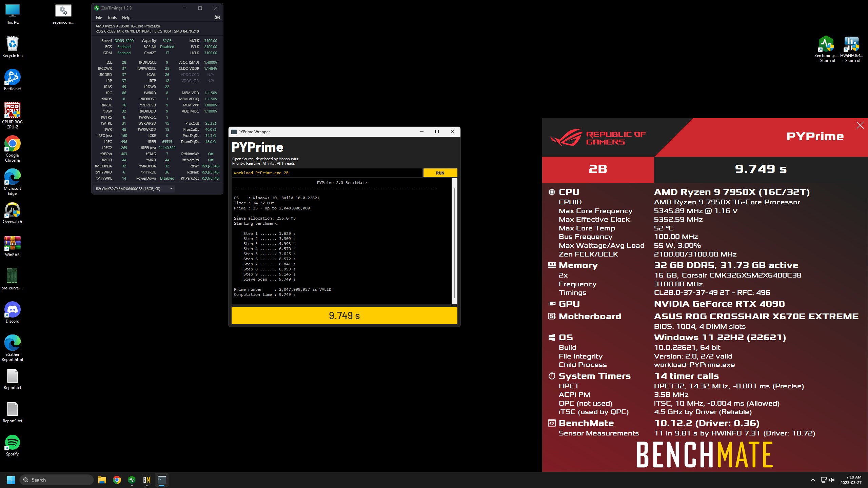Click the BenchMate 10.12.2 version text
Screen dimensions: 868x488
point(707,423)
